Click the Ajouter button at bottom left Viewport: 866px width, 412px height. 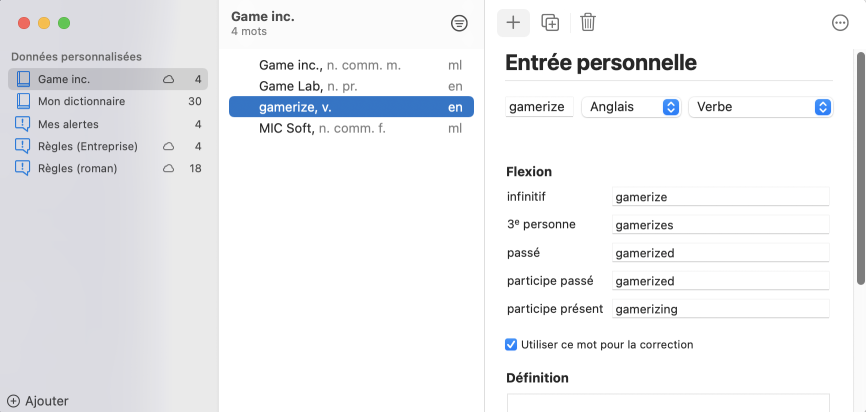(x=38, y=401)
